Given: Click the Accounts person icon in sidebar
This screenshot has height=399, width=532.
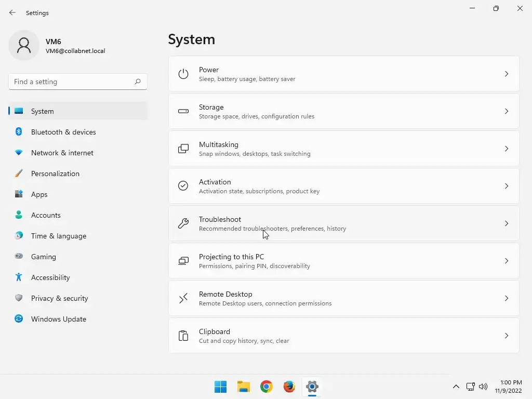Looking at the screenshot, I should (x=19, y=215).
